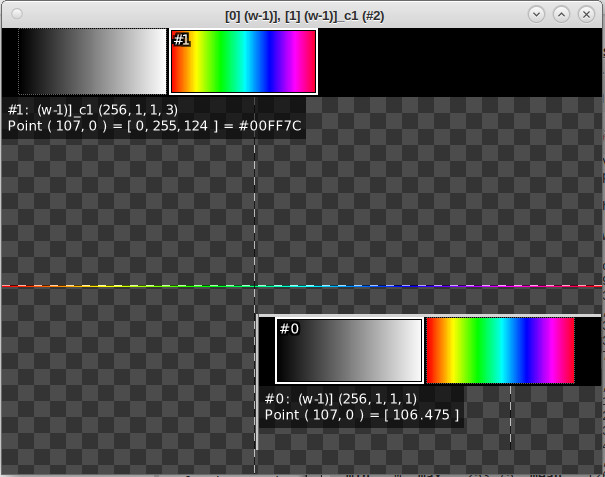Click the red end of the horizontal color line
Image resolution: width=605 pixels, height=477 pixels.
coord(10,286)
